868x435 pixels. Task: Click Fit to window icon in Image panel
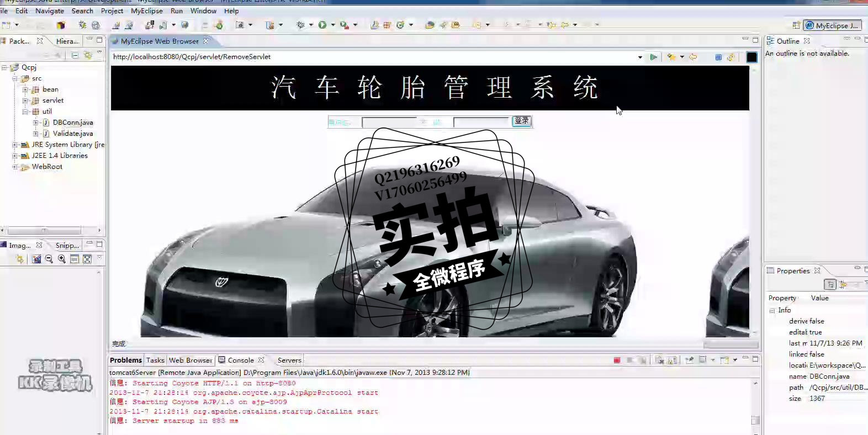click(87, 259)
